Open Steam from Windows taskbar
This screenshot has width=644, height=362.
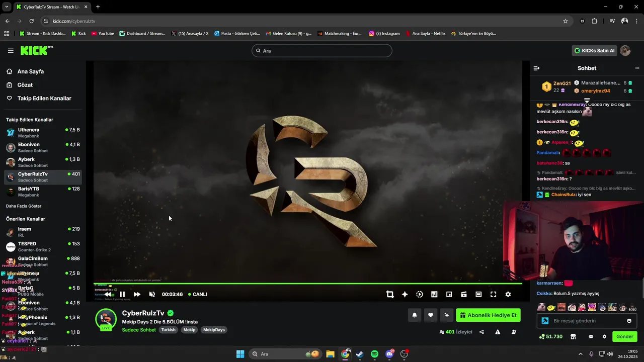coord(360,354)
